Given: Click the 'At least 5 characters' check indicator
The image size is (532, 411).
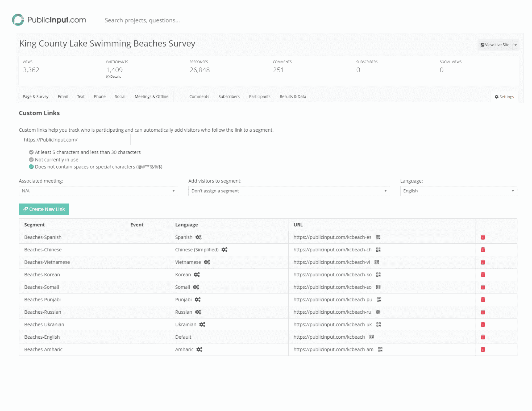Looking at the screenshot, I should click(x=31, y=152).
